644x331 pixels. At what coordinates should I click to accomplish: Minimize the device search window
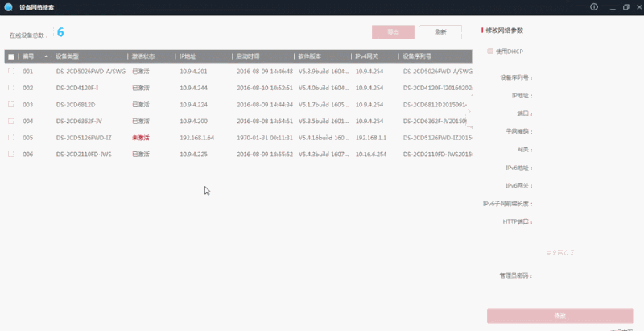click(613, 7)
